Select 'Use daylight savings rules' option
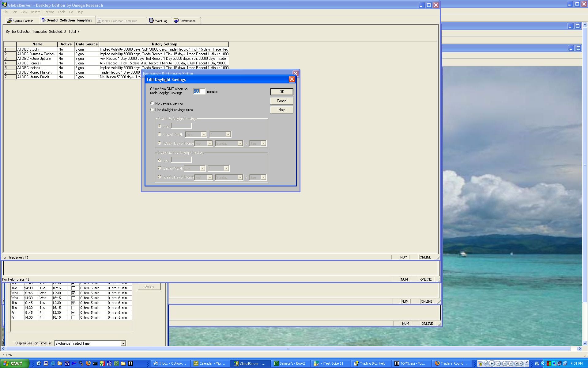The width and height of the screenshot is (588, 368). [x=152, y=110]
